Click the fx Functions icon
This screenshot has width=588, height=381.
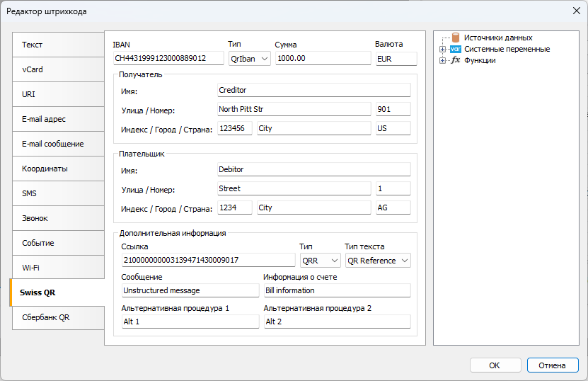455,60
